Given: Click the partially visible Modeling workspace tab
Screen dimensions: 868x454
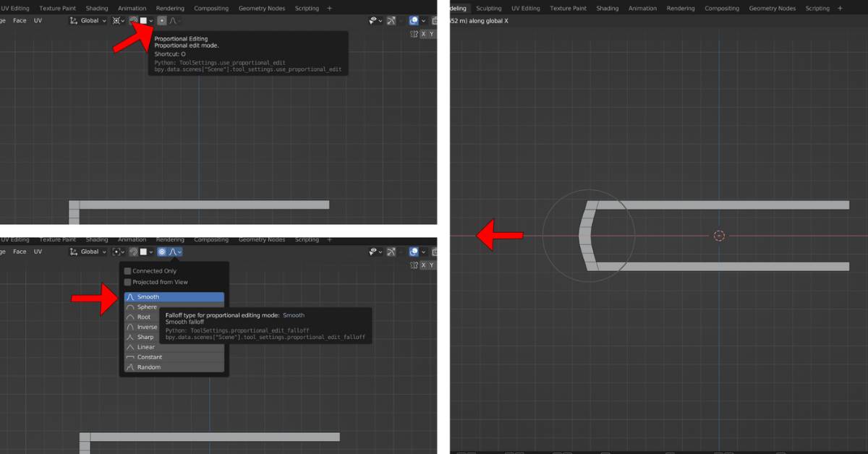Looking at the screenshot, I should 457,8.
